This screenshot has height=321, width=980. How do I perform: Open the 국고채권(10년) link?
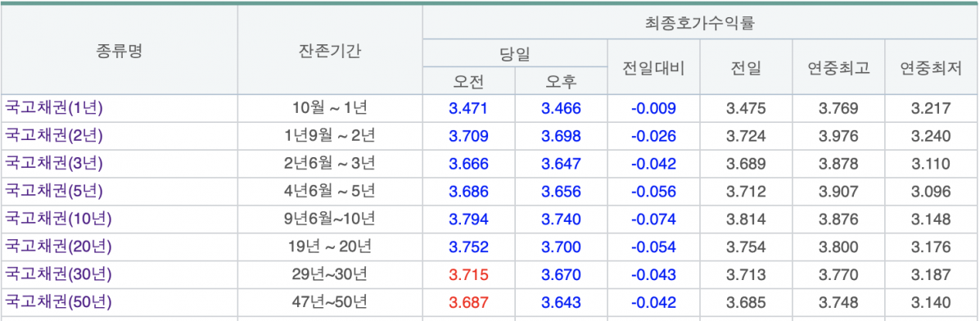(x=58, y=219)
